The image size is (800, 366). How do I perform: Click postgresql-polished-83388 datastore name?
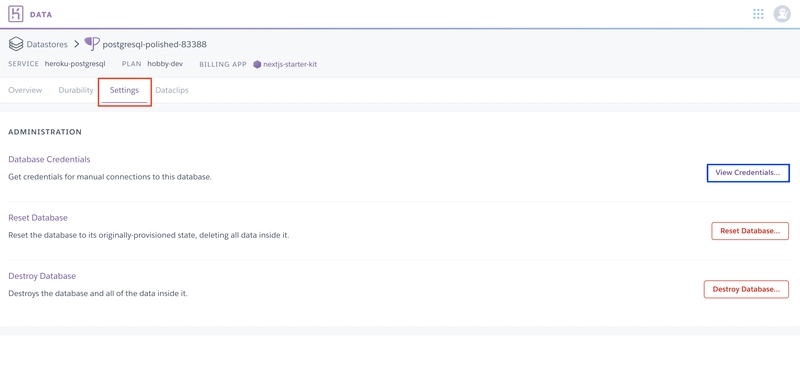(x=155, y=44)
